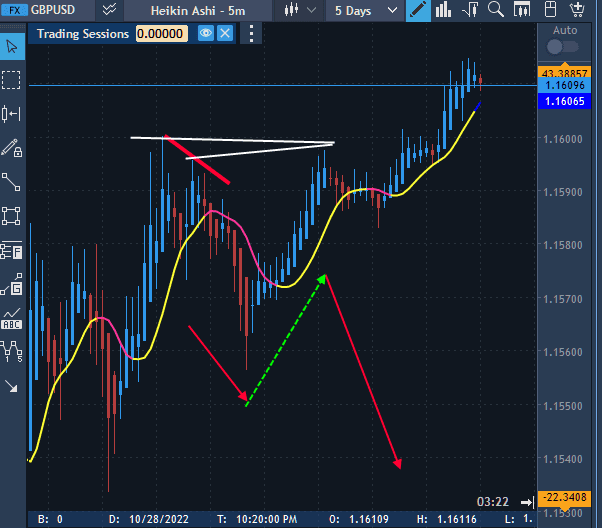
Task: Click the orange 43.38857 axis label
Action: click(564, 72)
